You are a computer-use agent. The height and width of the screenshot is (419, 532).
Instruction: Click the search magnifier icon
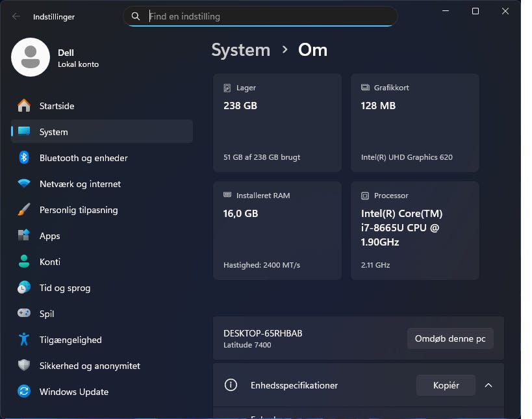(x=136, y=16)
